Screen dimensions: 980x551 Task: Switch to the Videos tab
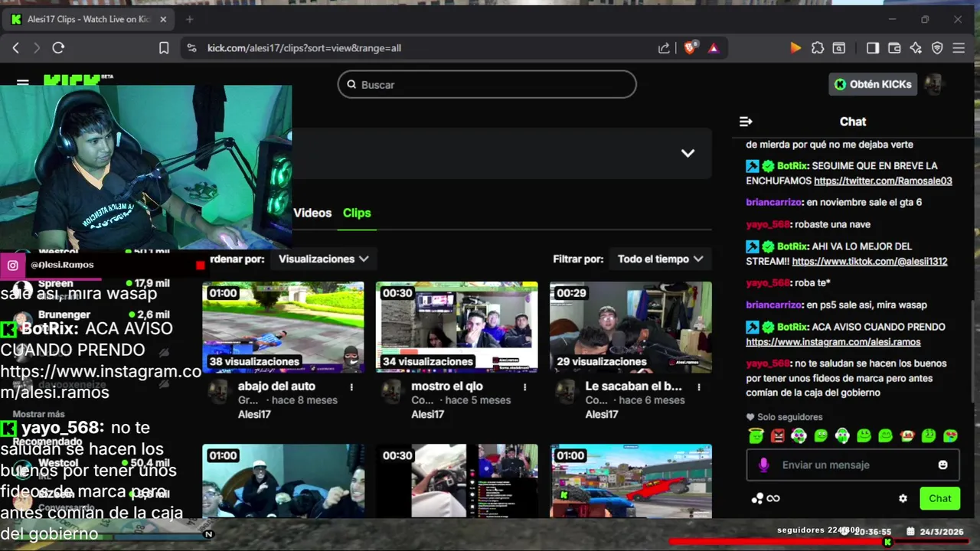click(312, 213)
